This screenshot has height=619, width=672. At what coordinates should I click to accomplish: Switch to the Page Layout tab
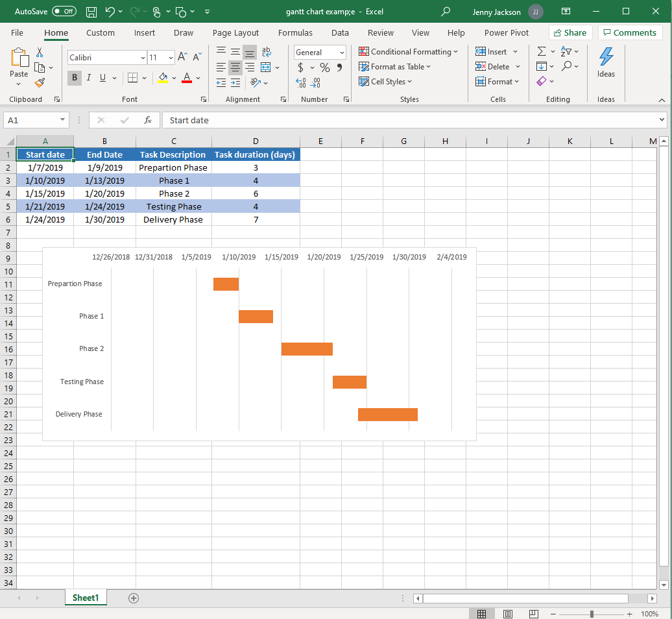tap(235, 32)
